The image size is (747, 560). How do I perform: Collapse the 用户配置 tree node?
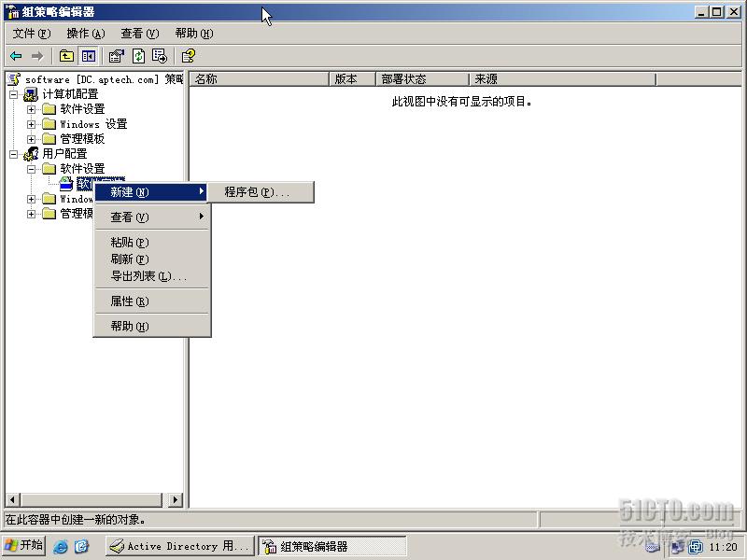[14, 154]
